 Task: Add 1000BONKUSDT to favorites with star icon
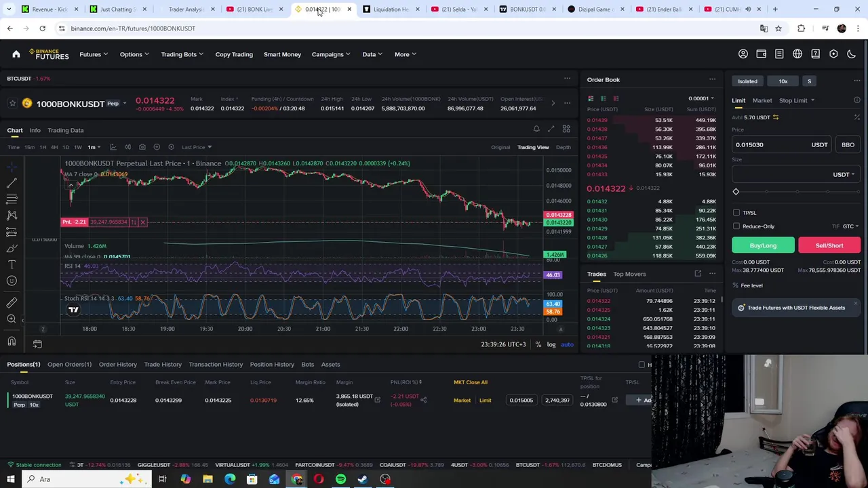pos(12,104)
